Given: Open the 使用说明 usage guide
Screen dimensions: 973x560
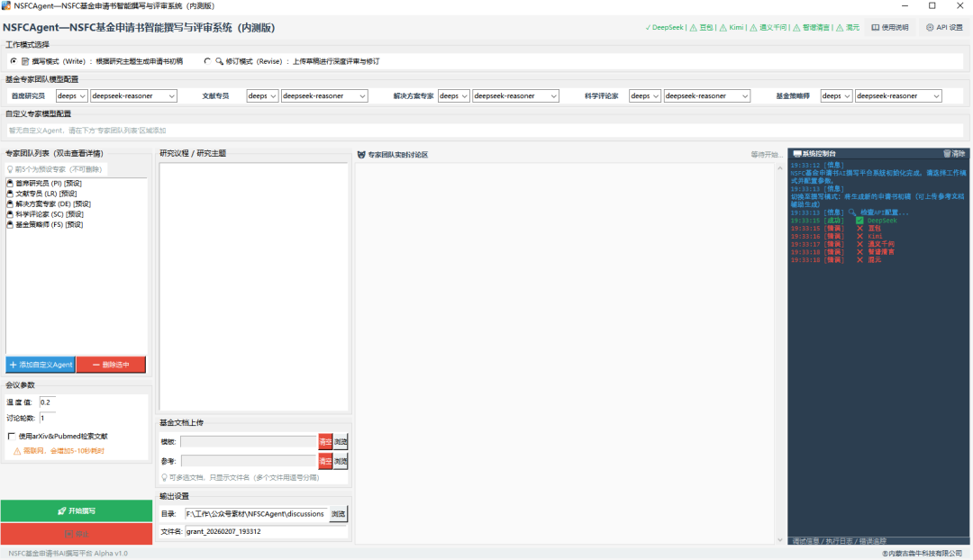Looking at the screenshot, I should click(890, 27).
